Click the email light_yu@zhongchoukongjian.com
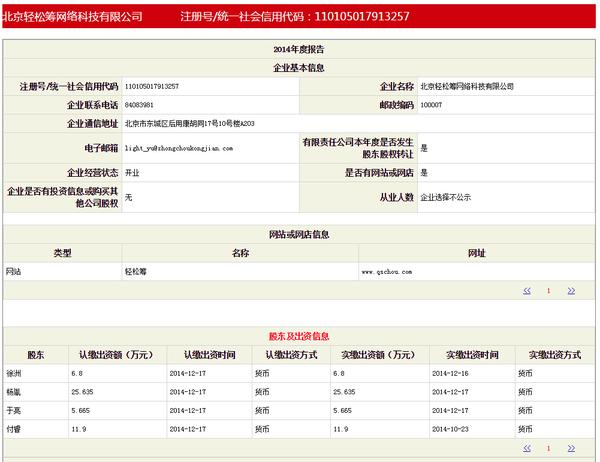The image size is (600, 462). (179, 149)
